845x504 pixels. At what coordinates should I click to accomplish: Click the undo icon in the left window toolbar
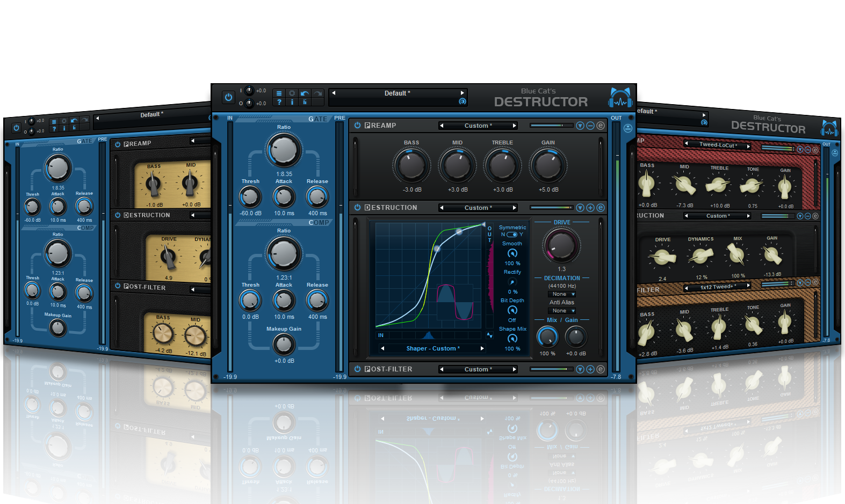point(74,120)
